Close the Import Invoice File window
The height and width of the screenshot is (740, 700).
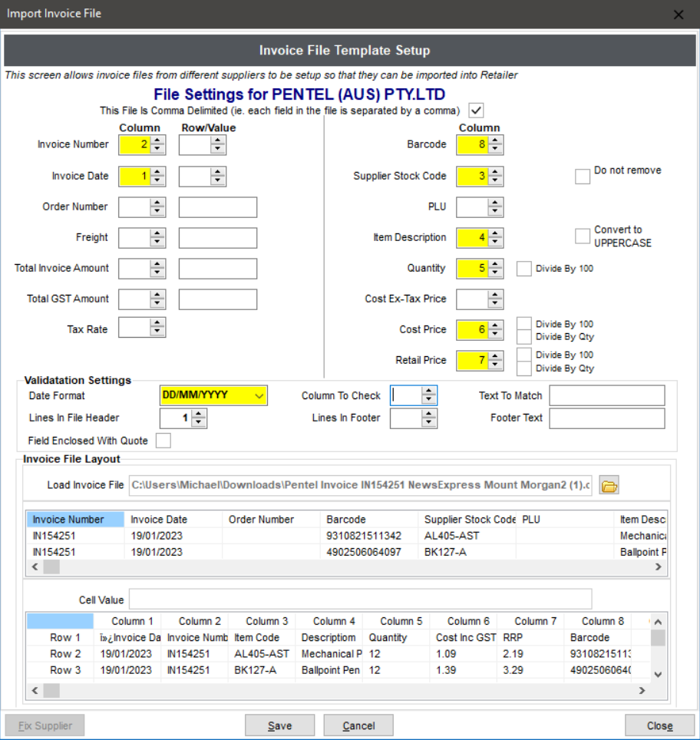point(679,15)
